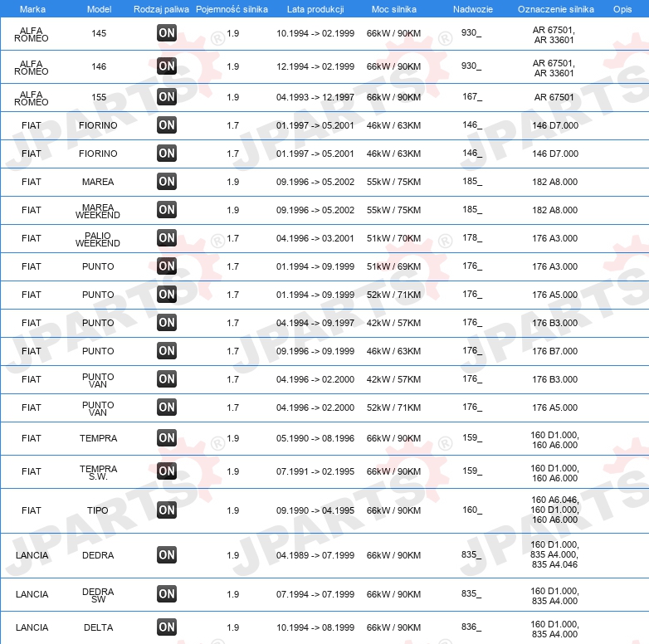Image resolution: width=649 pixels, height=644 pixels.
Task: Click the Moc silnika column header
Action: 394,9
